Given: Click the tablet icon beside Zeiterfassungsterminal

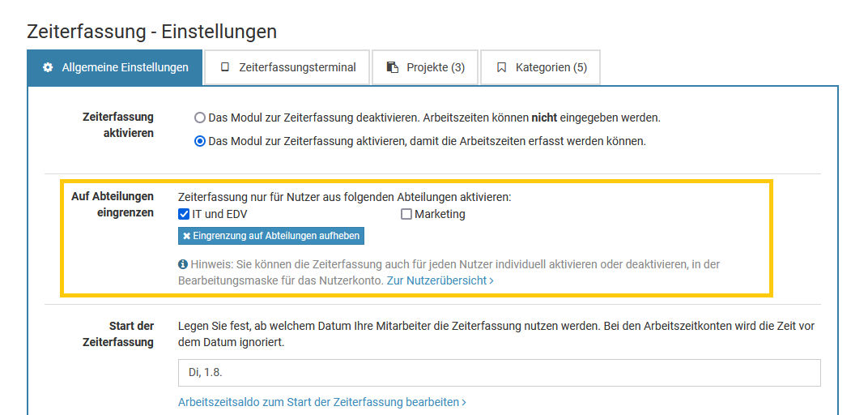Looking at the screenshot, I should point(225,67).
